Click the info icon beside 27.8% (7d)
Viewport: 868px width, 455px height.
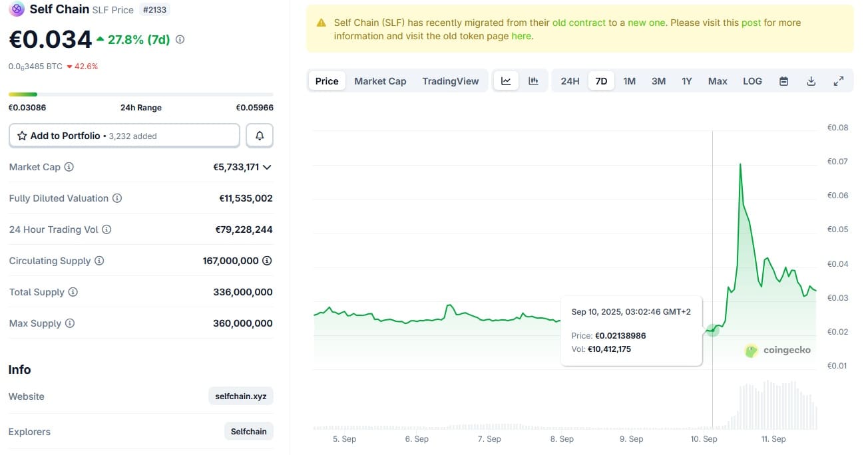coord(180,40)
